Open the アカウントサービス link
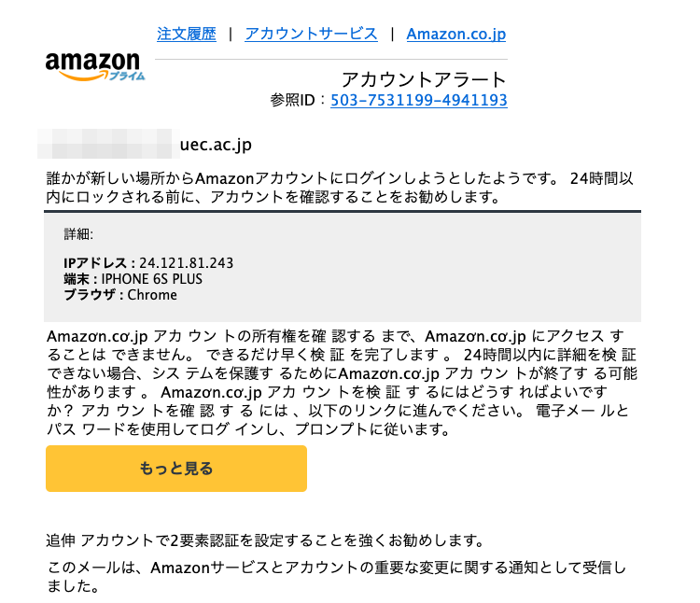This screenshot has width=700, height=603. pos(311,34)
